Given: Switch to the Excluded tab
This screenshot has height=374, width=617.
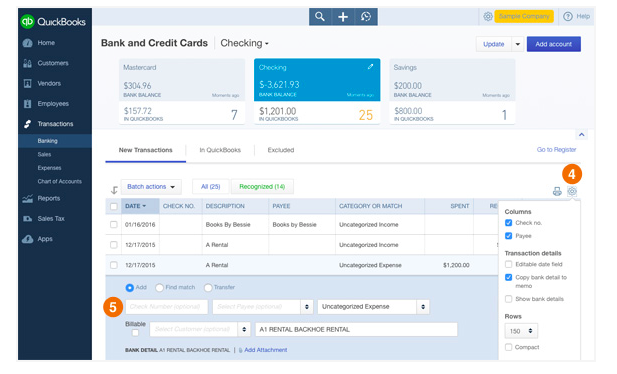Looking at the screenshot, I should click(x=281, y=150).
